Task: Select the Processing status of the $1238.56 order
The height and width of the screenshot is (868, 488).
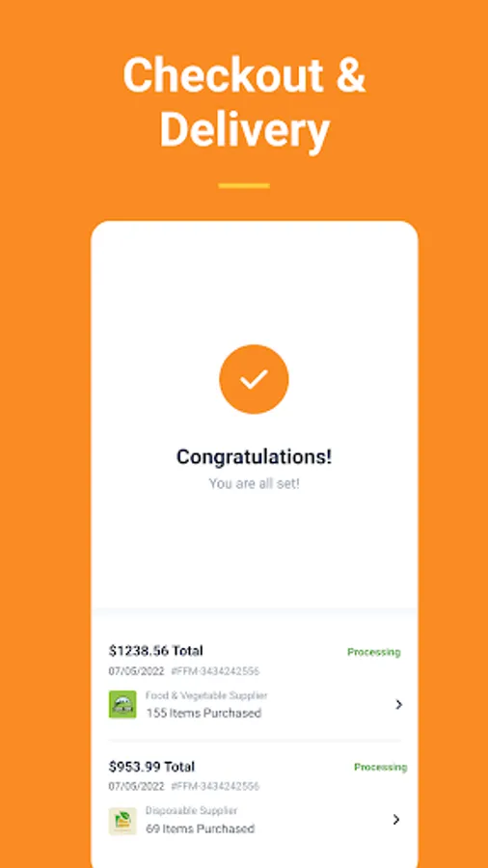Action: (x=374, y=652)
